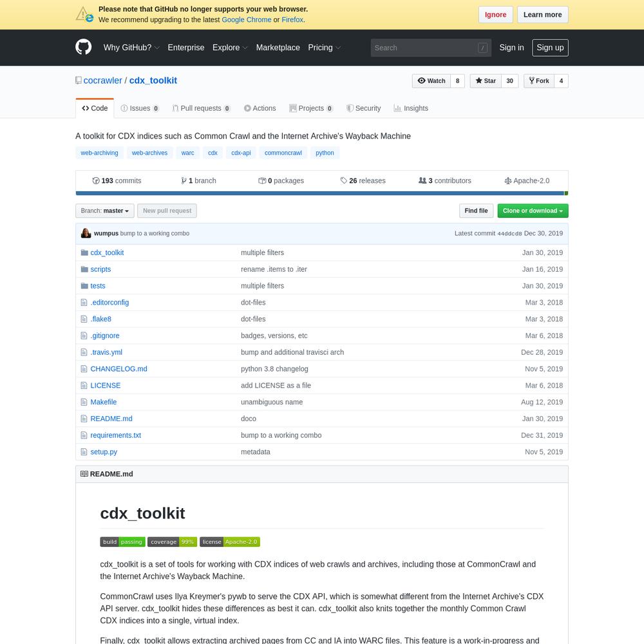View the star count 30
Viewport: 644px width, 644px height.
pos(509,81)
